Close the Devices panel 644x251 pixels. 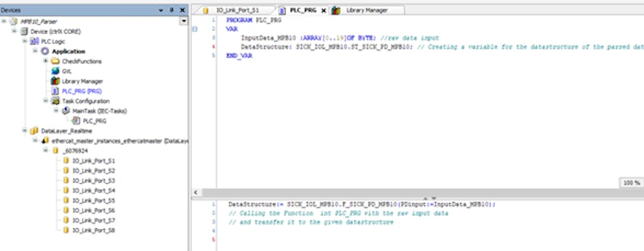(x=182, y=10)
